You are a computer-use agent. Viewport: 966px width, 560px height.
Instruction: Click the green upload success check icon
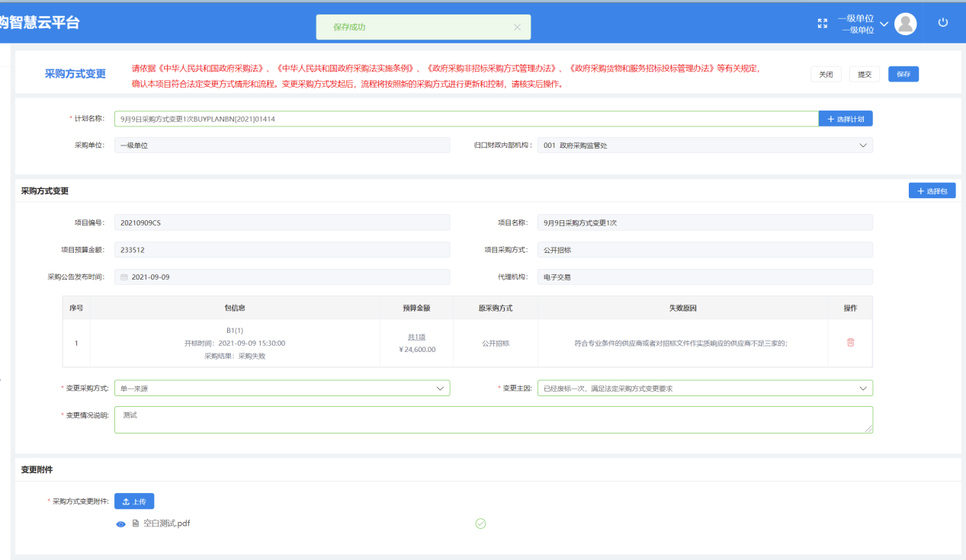(x=480, y=523)
